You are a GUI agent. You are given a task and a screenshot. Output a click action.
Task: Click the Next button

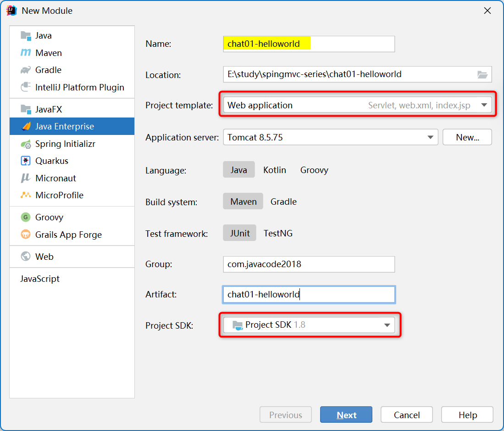coord(346,414)
